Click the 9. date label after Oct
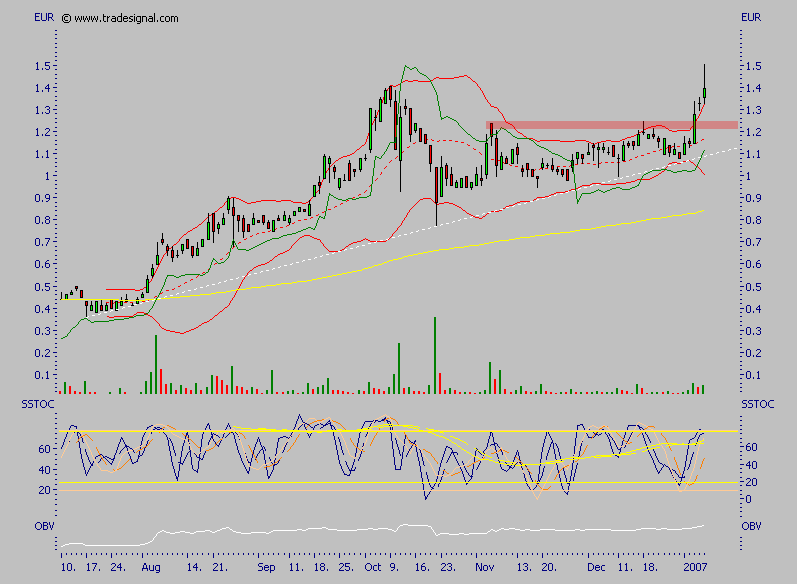 pyautogui.click(x=394, y=567)
